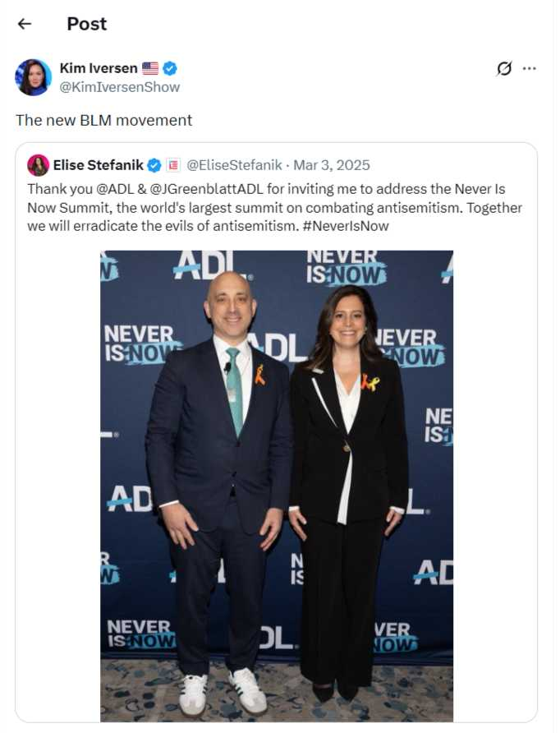The image size is (560, 733).
Task: Click the "Post" page heading
Action: pyautogui.click(x=87, y=24)
